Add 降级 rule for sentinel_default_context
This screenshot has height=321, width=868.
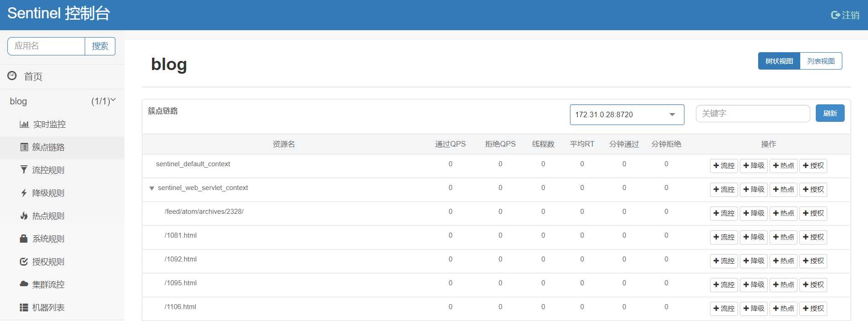pyautogui.click(x=754, y=166)
